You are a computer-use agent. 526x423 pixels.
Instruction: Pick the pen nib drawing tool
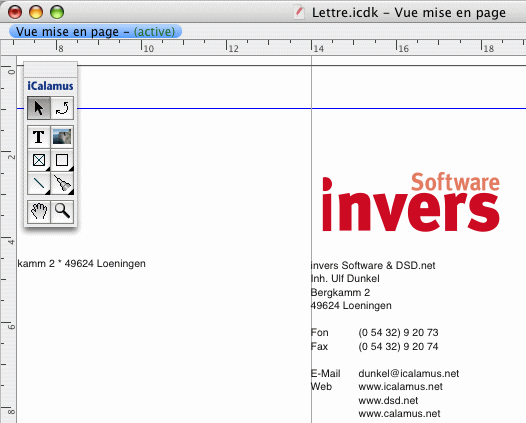[x=62, y=183]
